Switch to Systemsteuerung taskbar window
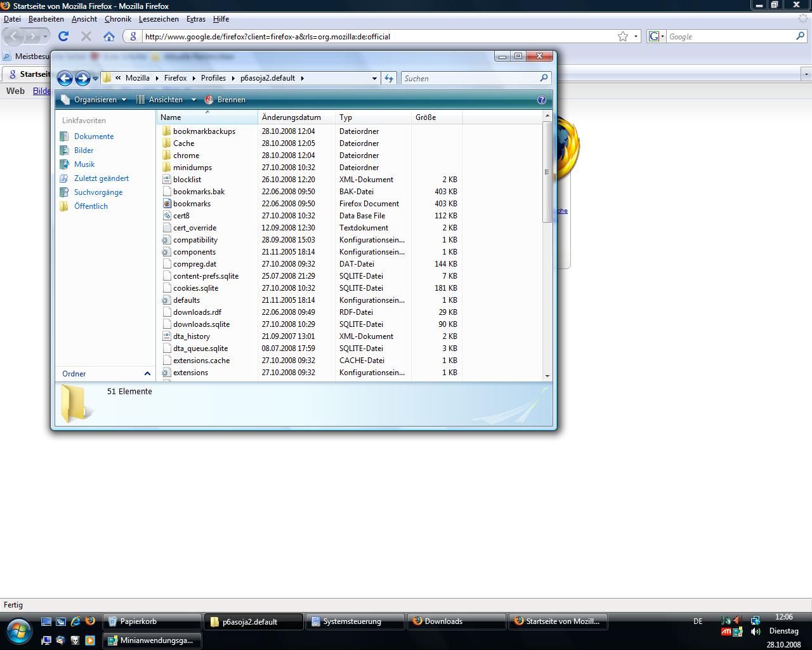This screenshot has height=650, width=812. [355, 621]
